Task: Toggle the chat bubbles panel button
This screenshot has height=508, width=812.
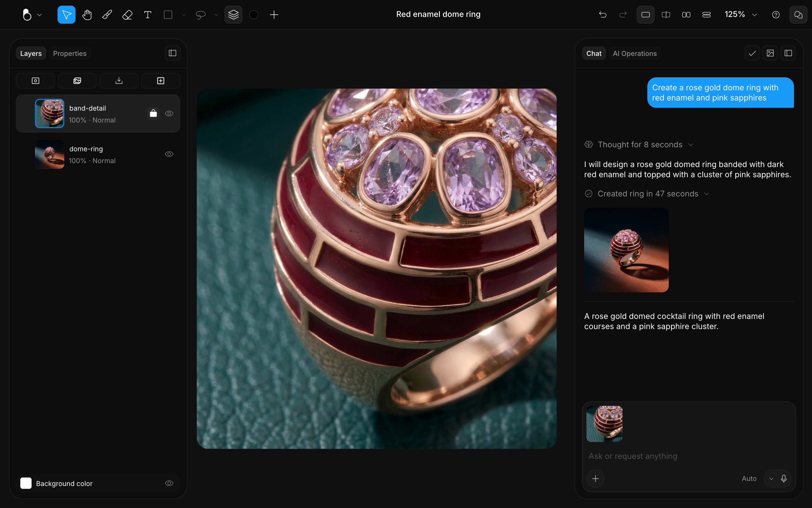Action: point(798,14)
